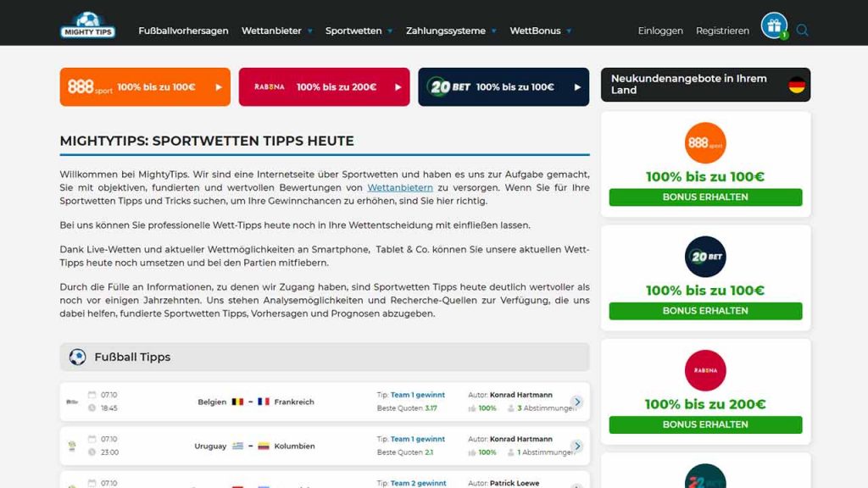Open the gift bonus icon in header
868x488 pixels.
774,25
